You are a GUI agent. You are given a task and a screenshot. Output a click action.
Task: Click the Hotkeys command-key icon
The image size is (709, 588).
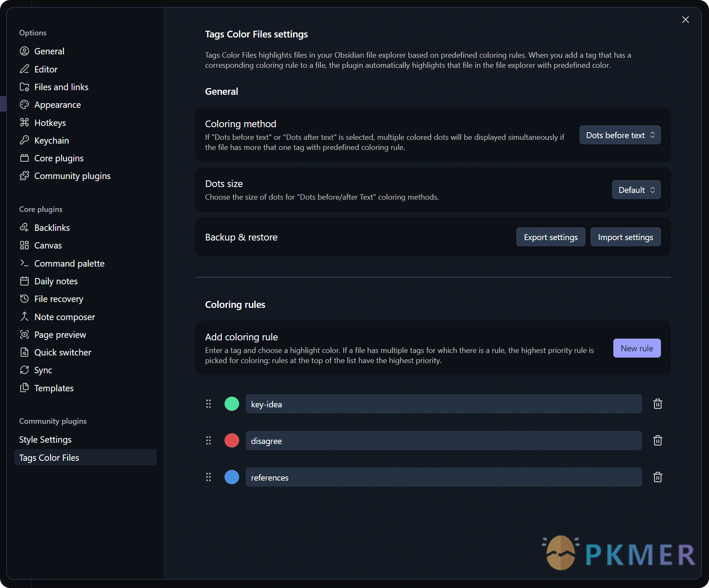24,123
